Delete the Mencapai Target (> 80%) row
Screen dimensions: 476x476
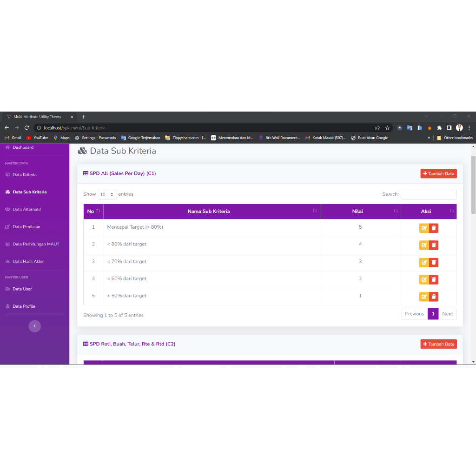[x=434, y=228]
